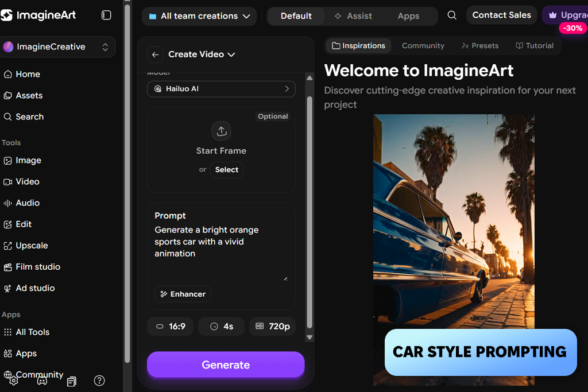The width and height of the screenshot is (588, 392).
Task: Open the Community tab
Action: click(423, 46)
